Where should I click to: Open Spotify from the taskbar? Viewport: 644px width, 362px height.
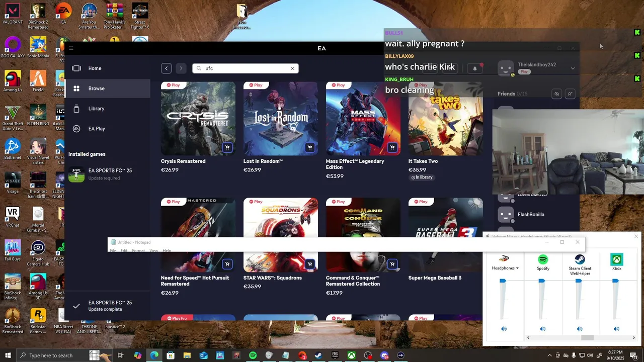tap(253, 355)
